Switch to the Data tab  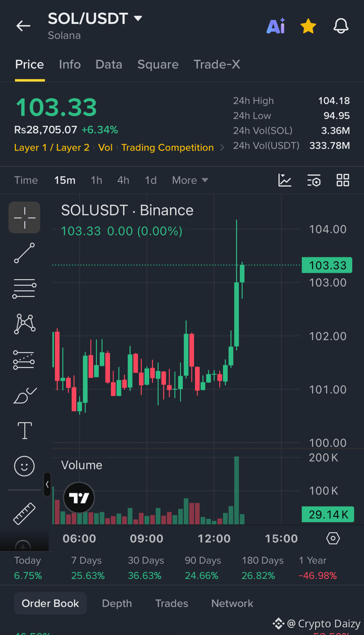click(109, 65)
